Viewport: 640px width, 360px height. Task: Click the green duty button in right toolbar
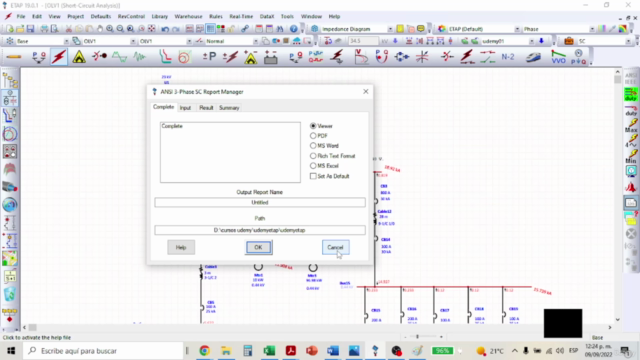click(631, 95)
